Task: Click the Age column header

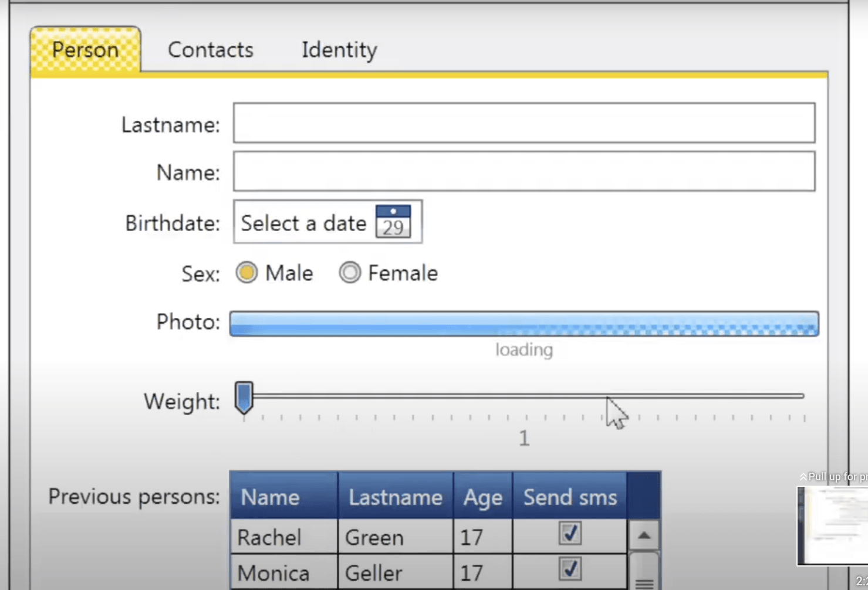Action: tap(482, 497)
